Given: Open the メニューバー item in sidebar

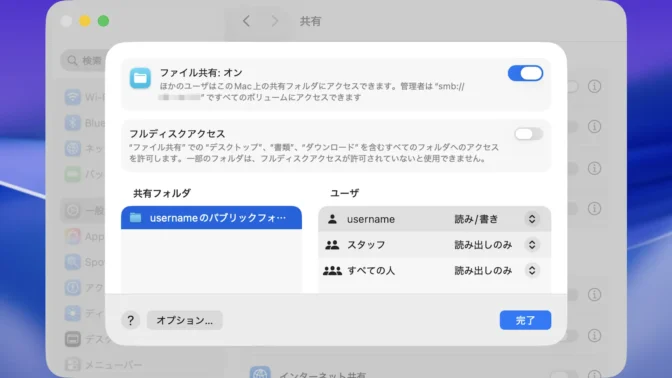Looking at the screenshot, I should pyautogui.click(x=103, y=365).
